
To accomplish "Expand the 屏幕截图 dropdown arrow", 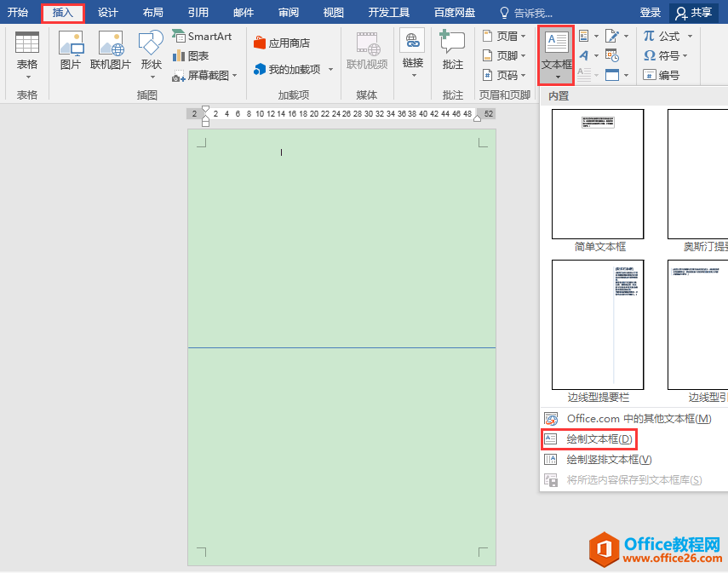I will pos(234,75).
